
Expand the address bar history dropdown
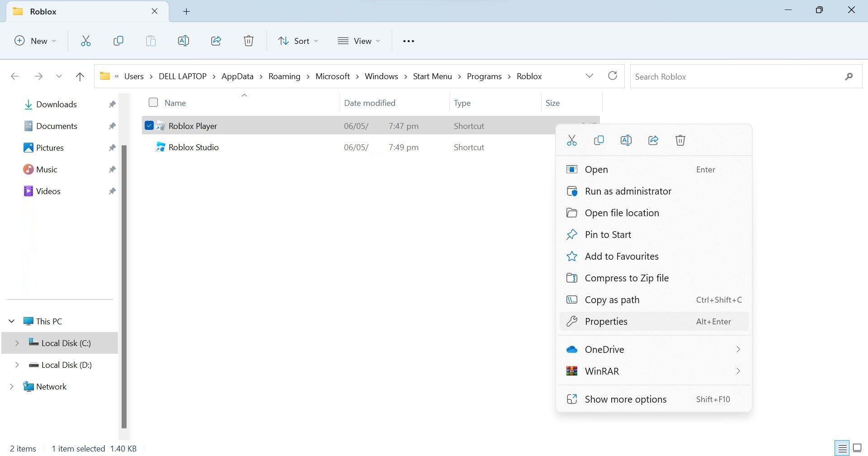click(589, 76)
